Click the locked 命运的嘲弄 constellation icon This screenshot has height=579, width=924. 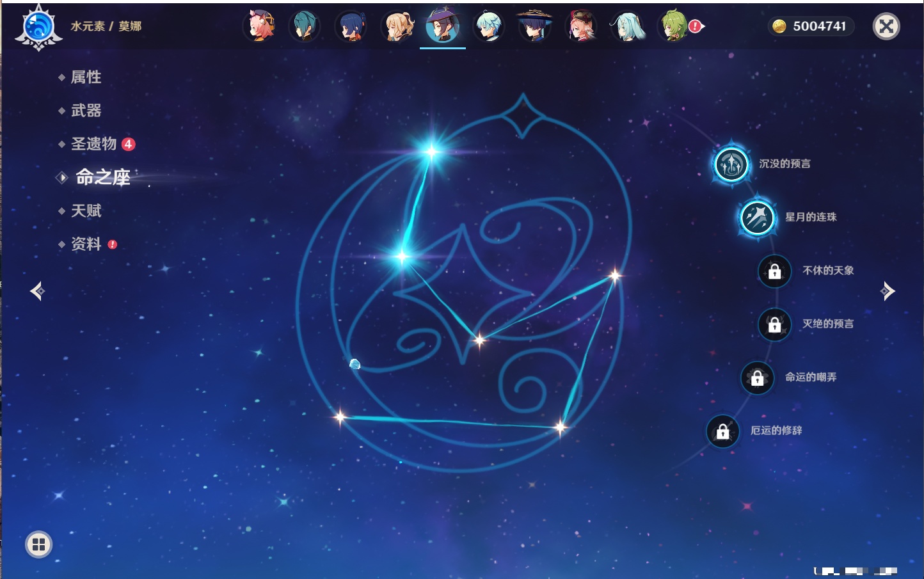point(758,377)
